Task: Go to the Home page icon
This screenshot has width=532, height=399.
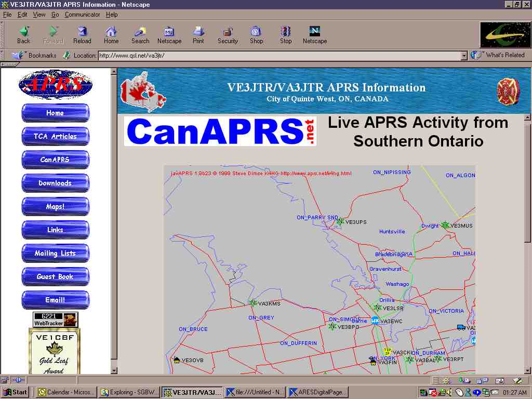Action: pos(111,34)
